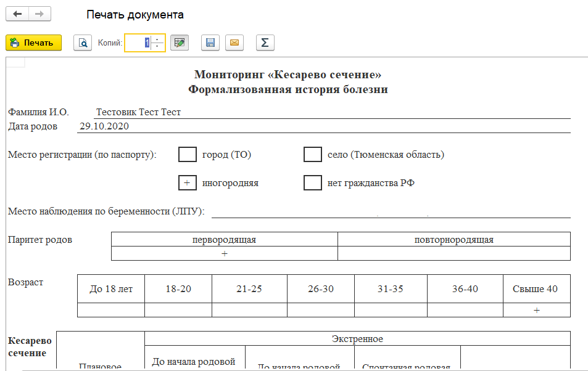Toggle the иногородняя checkbox marked plus
The image size is (588, 371).
188,183
